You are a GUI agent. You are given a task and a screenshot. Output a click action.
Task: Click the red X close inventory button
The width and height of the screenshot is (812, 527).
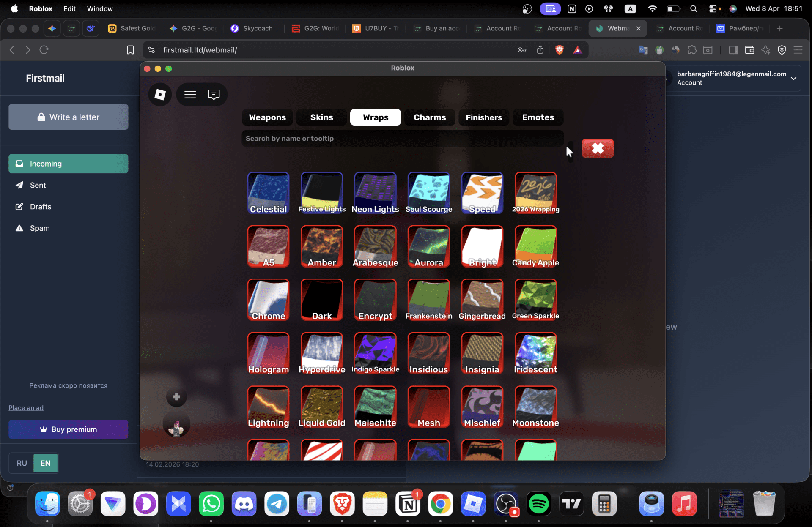[597, 148]
